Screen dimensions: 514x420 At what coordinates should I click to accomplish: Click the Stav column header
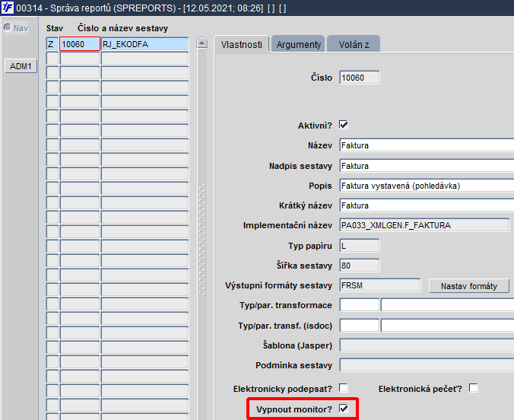click(55, 28)
